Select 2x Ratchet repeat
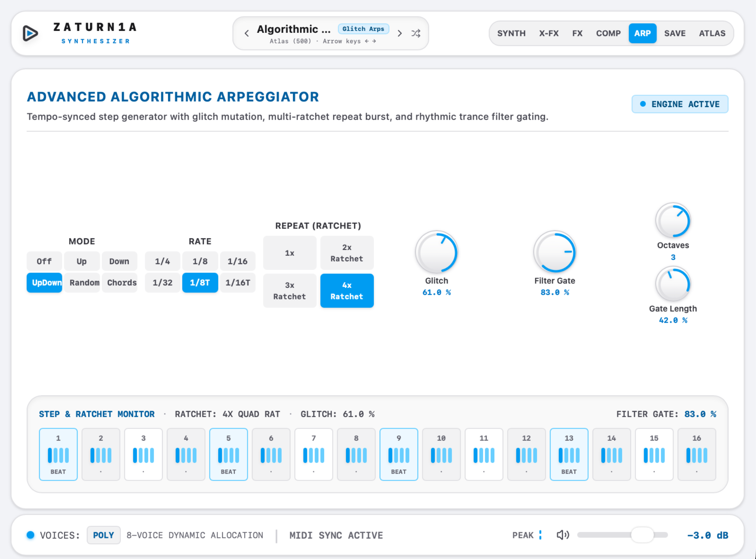This screenshot has height=559, width=756. 347,253
